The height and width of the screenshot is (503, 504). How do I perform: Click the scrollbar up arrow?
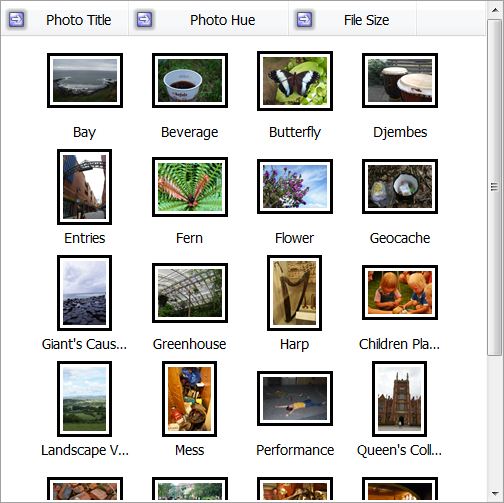495,10
